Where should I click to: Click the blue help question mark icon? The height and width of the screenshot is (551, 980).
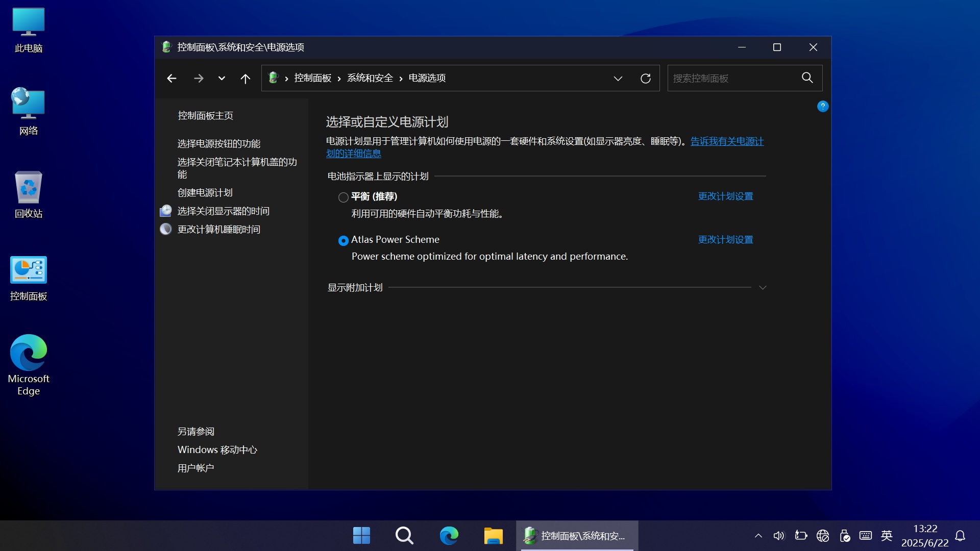click(x=822, y=106)
